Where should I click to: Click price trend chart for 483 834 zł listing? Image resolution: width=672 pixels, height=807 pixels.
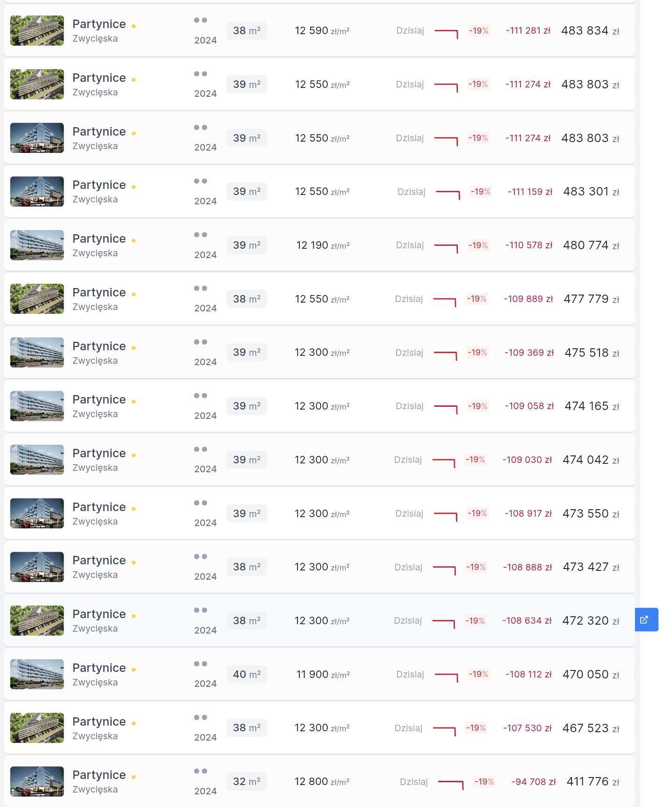[x=446, y=33]
